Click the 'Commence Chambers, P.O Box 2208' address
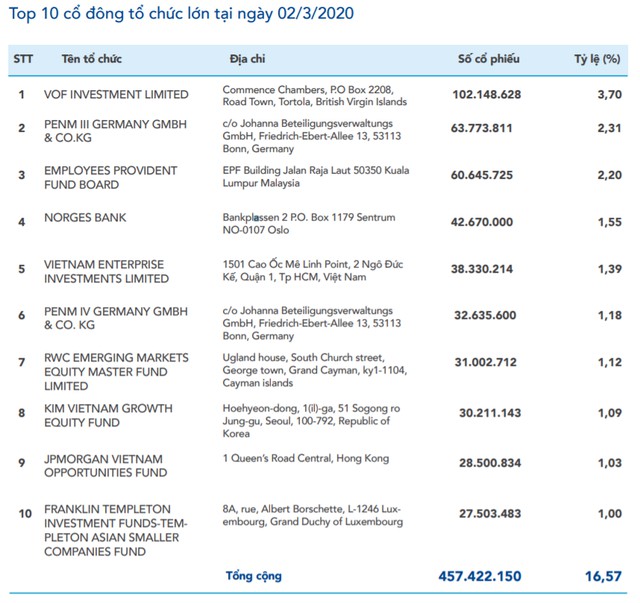 coord(315,96)
